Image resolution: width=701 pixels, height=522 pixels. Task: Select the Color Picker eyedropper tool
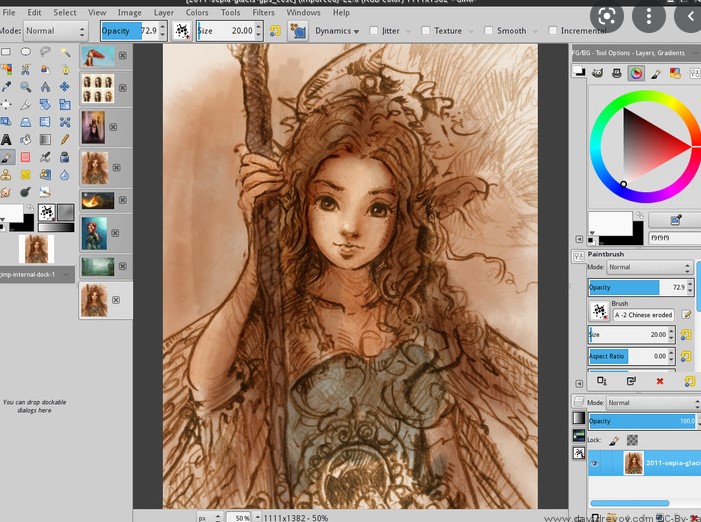[x=6, y=87]
